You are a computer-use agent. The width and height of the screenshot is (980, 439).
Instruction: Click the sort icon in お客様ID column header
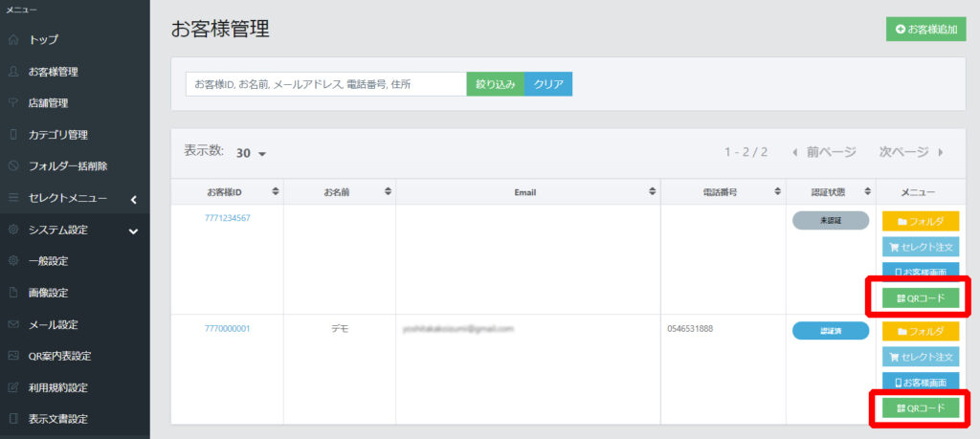click(x=276, y=192)
